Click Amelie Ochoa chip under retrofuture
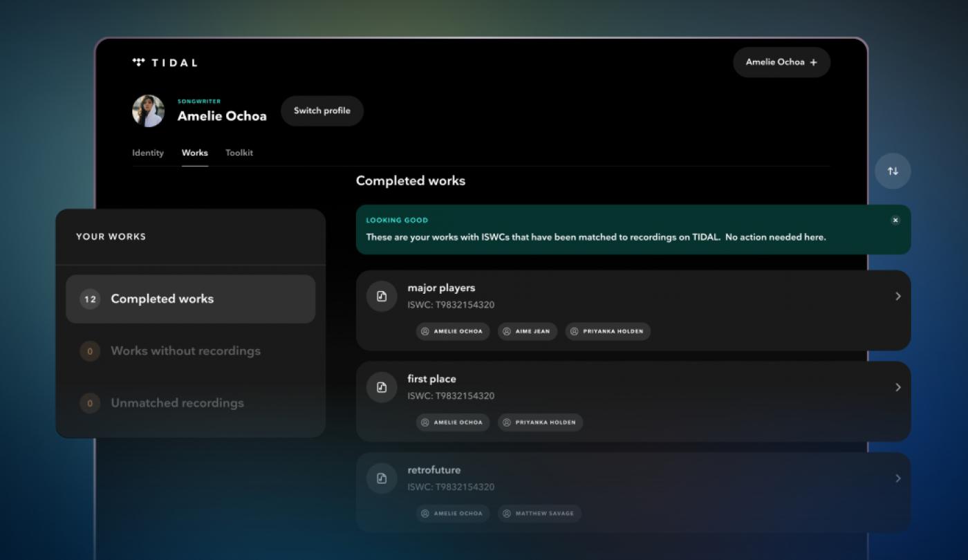Viewport: 968px width, 560px height. click(453, 514)
